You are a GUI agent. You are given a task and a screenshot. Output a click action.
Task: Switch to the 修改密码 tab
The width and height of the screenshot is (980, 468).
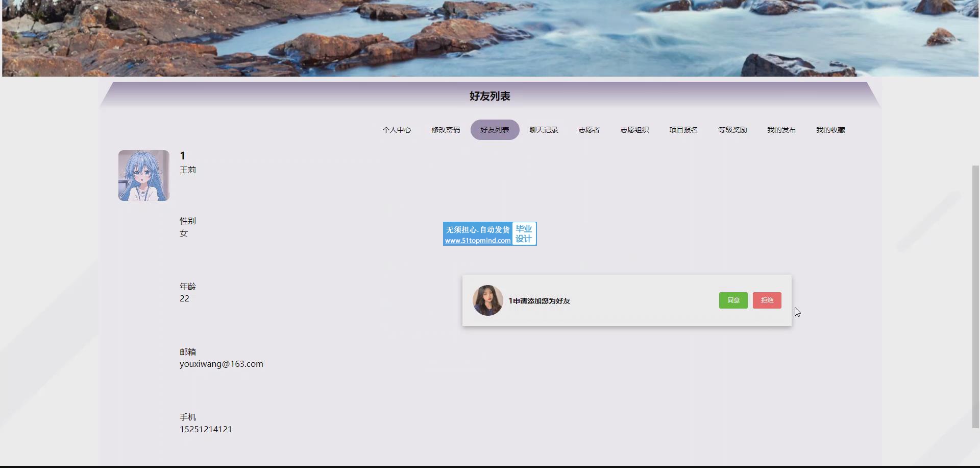tap(446, 130)
